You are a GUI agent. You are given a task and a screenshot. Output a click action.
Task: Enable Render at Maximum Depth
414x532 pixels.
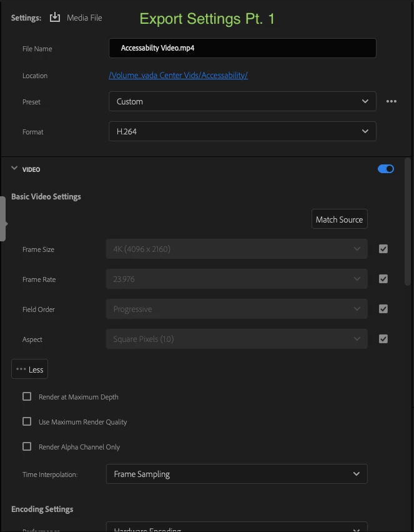point(27,396)
